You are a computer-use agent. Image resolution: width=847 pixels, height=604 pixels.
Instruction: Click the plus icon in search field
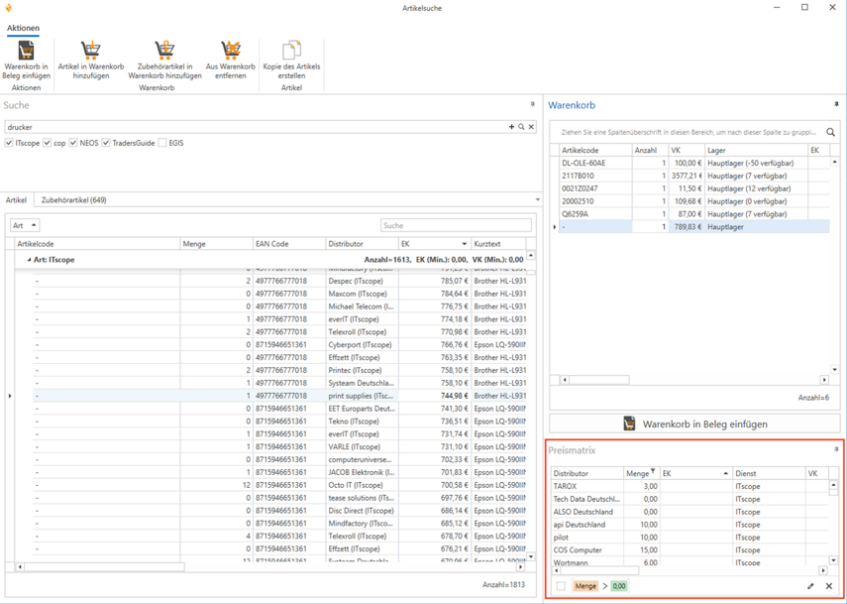click(511, 127)
